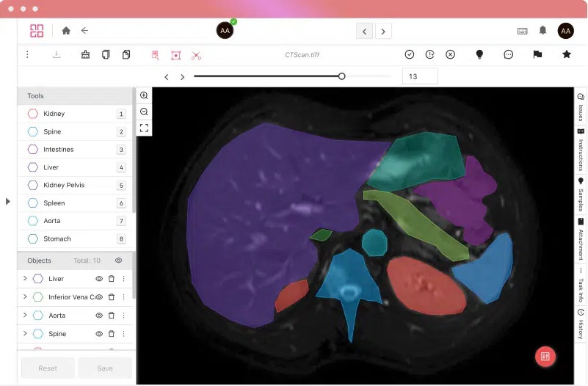The width and height of the screenshot is (588, 386).
Task: Hide the Liver object visibility
Action: [x=99, y=279]
